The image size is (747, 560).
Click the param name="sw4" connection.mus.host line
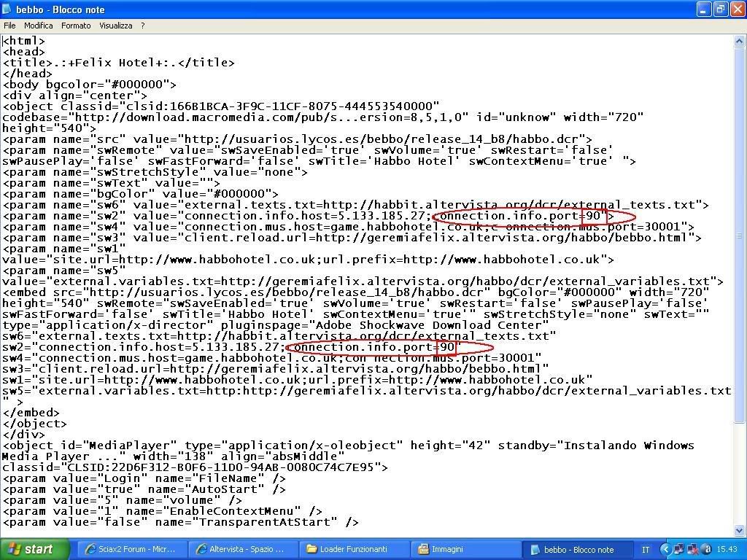[x=348, y=227]
